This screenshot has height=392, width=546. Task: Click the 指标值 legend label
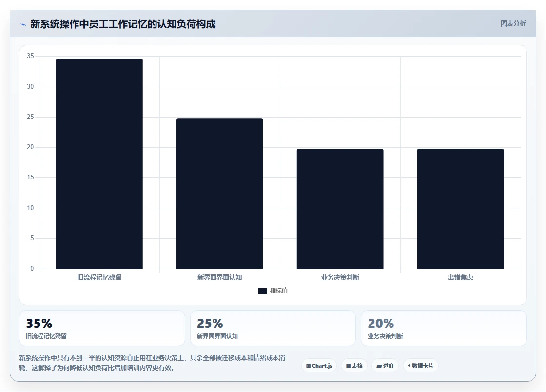(x=278, y=291)
